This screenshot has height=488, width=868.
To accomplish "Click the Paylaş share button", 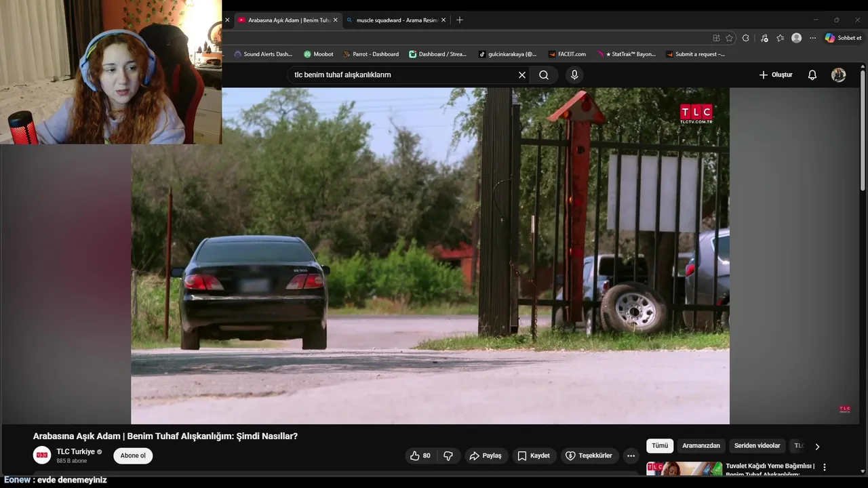I will coord(486,455).
